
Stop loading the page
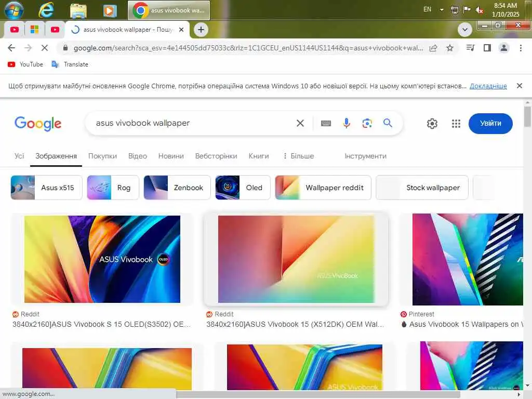(x=45, y=48)
